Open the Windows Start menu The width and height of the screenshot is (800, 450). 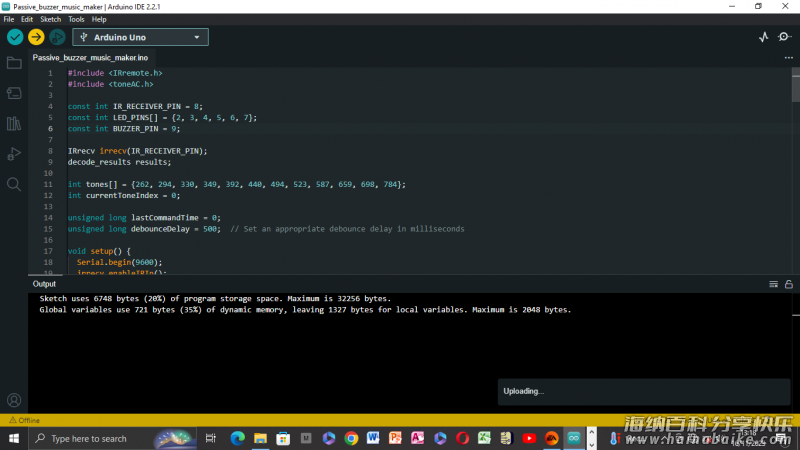(14, 438)
